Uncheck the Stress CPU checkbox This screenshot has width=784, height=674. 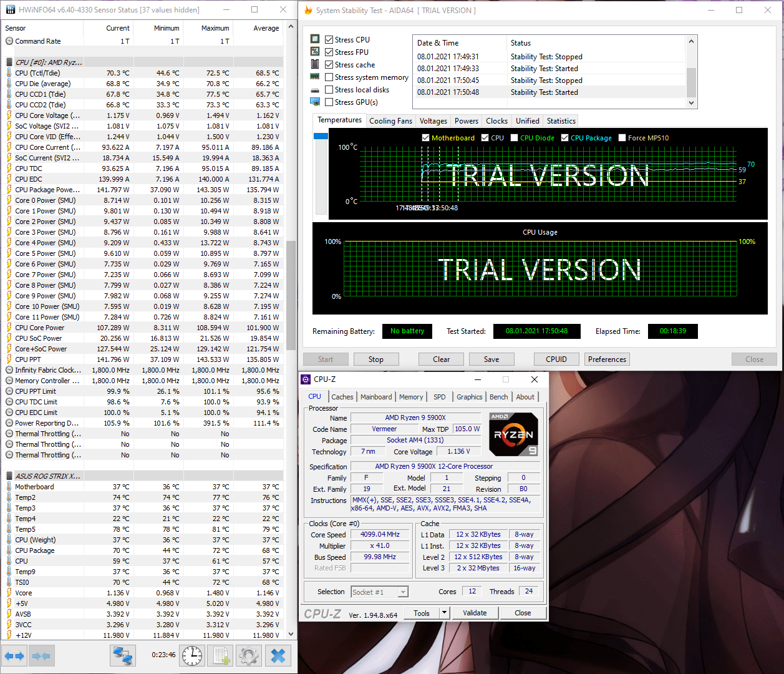pyautogui.click(x=329, y=39)
